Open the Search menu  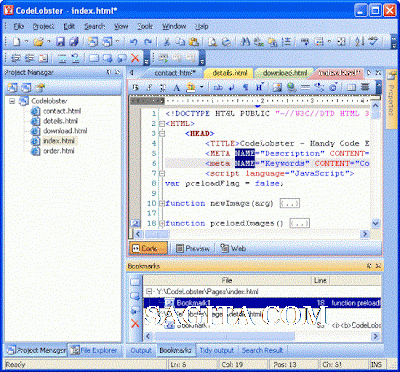[x=95, y=26]
